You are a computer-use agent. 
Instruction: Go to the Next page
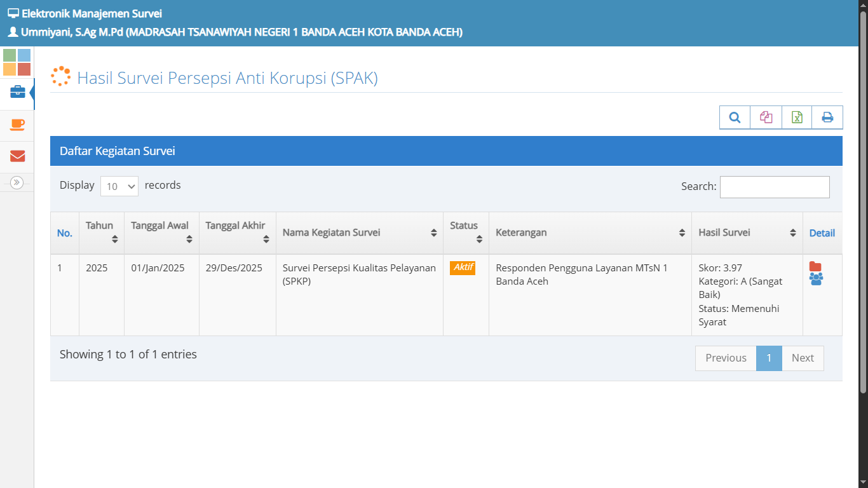pyautogui.click(x=803, y=358)
